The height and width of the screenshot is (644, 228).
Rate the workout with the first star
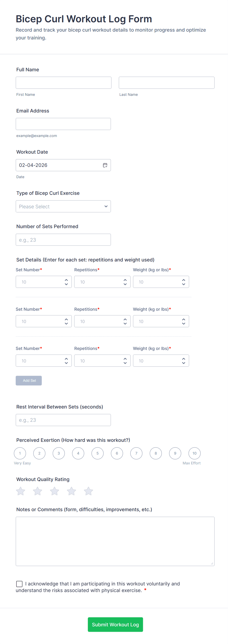coord(21,491)
